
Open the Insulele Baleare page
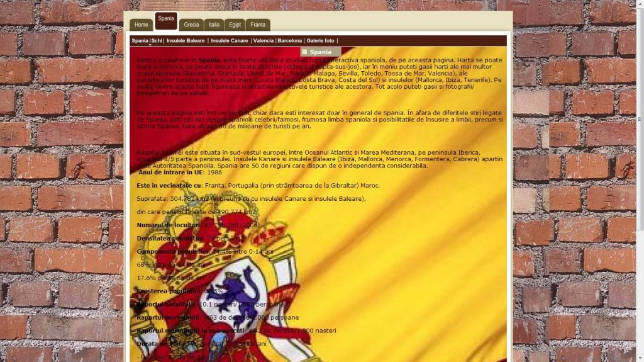click(x=186, y=40)
